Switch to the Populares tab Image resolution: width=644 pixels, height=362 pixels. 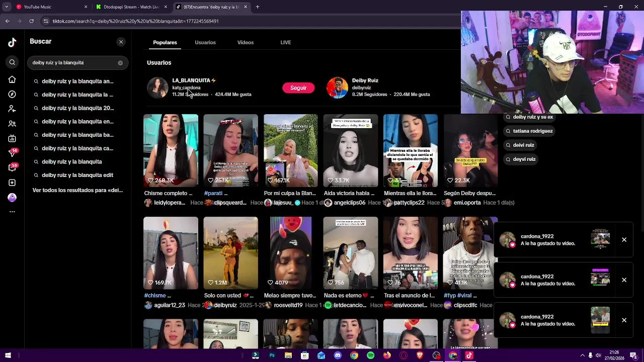(x=165, y=43)
